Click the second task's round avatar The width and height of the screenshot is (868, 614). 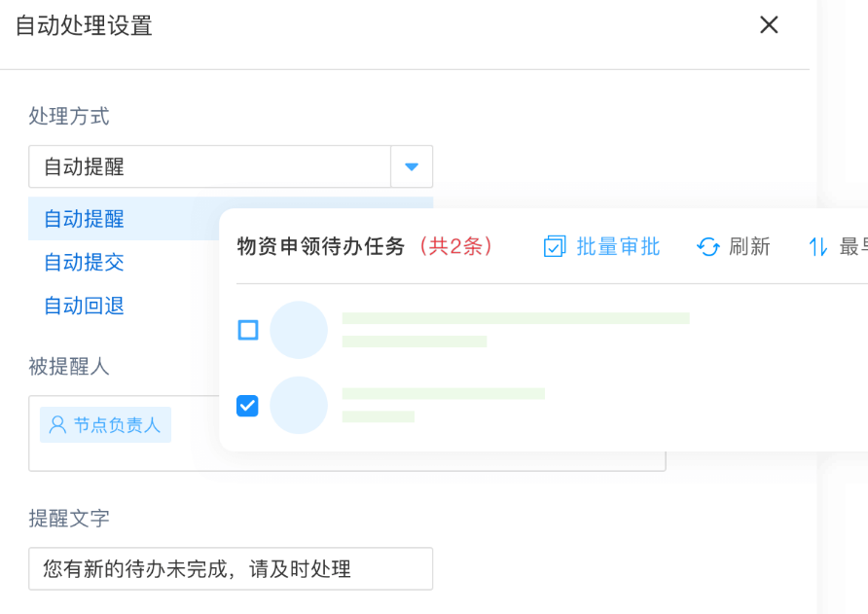pyautogui.click(x=299, y=405)
